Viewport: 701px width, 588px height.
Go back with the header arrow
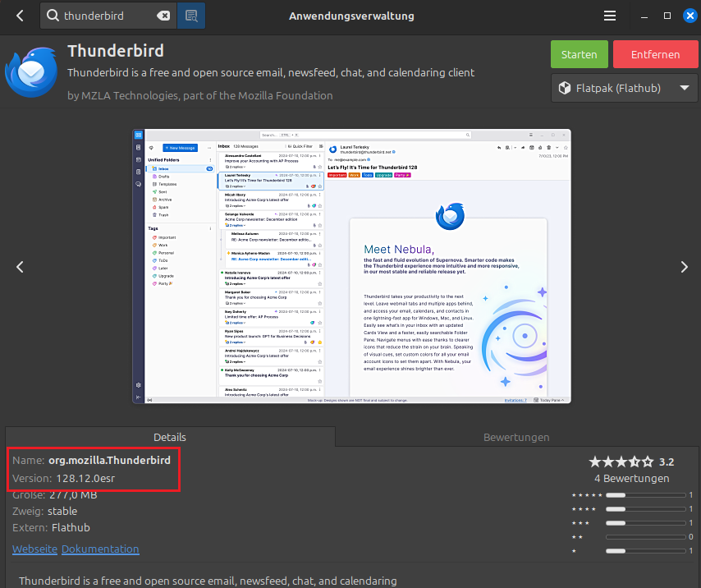tap(21, 16)
